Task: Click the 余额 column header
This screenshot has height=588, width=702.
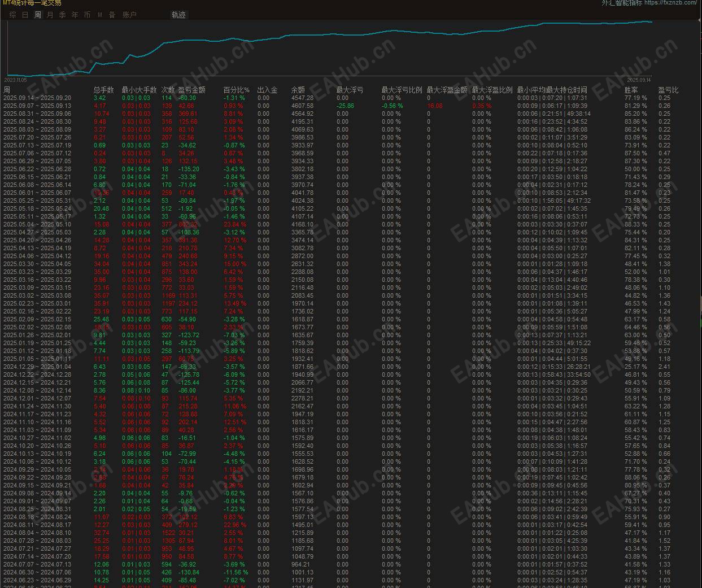Action: click(298, 90)
